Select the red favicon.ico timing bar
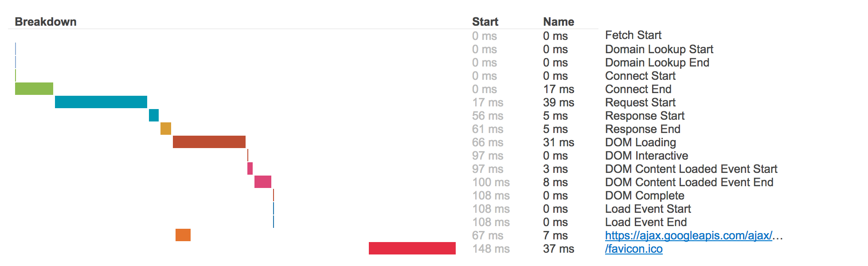The image size is (868, 266). tap(412, 248)
